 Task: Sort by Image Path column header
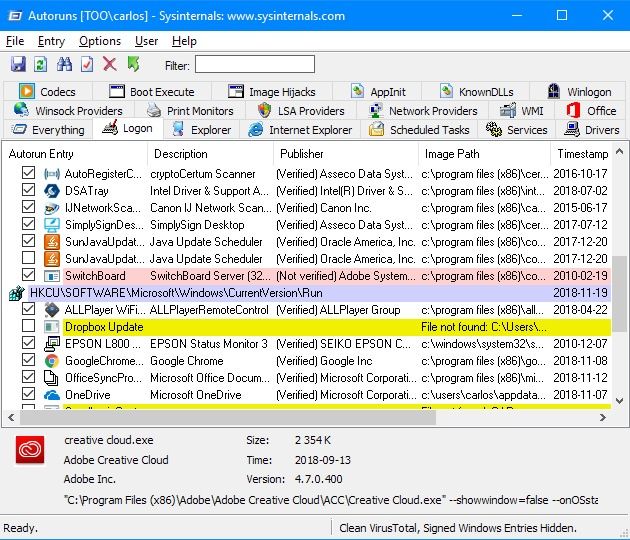pos(484,154)
